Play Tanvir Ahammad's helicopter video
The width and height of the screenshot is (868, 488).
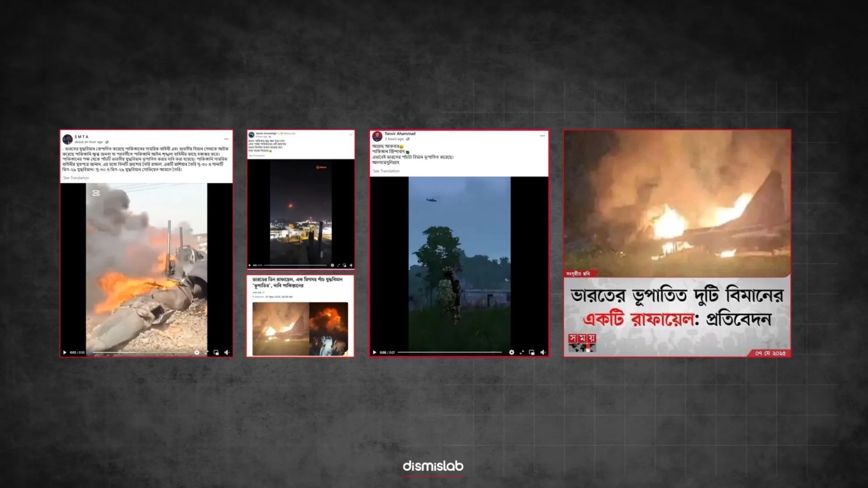tap(374, 352)
